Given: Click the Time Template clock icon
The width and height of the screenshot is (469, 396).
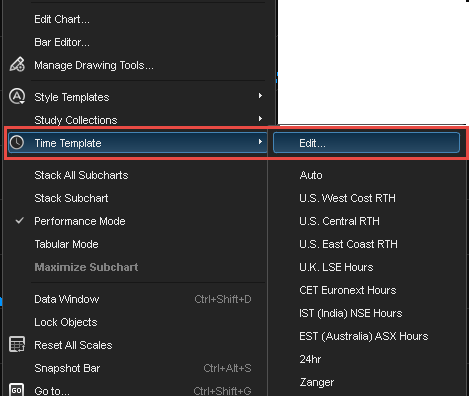Looking at the screenshot, I should point(17,143).
